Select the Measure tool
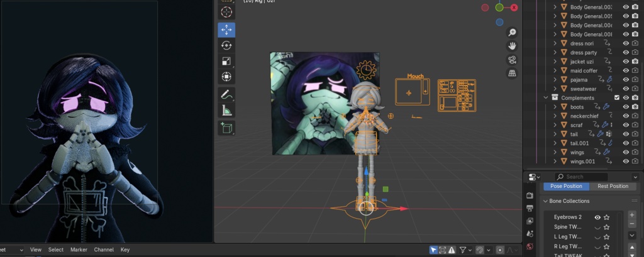Viewport: 644px width, 257px height. click(226, 111)
